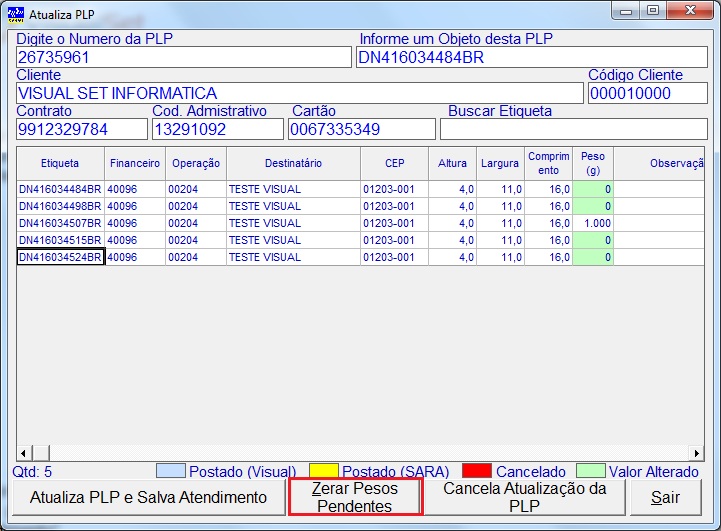Image resolution: width=721 pixels, height=531 pixels.
Task: Select row DN416034515BR etiqueta cell
Action: click(x=60, y=240)
